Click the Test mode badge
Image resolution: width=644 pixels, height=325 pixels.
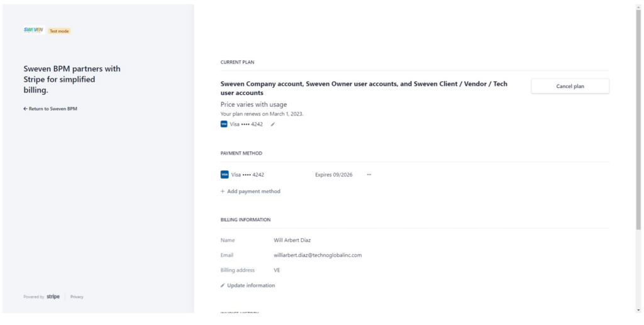(x=59, y=31)
